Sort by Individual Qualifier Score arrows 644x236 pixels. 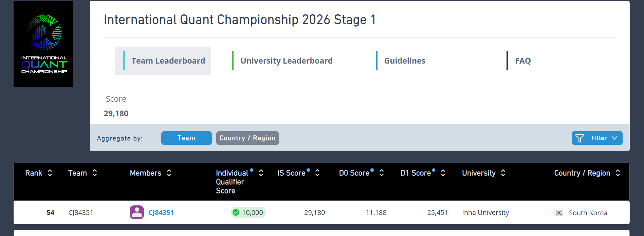pyautogui.click(x=261, y=173)
